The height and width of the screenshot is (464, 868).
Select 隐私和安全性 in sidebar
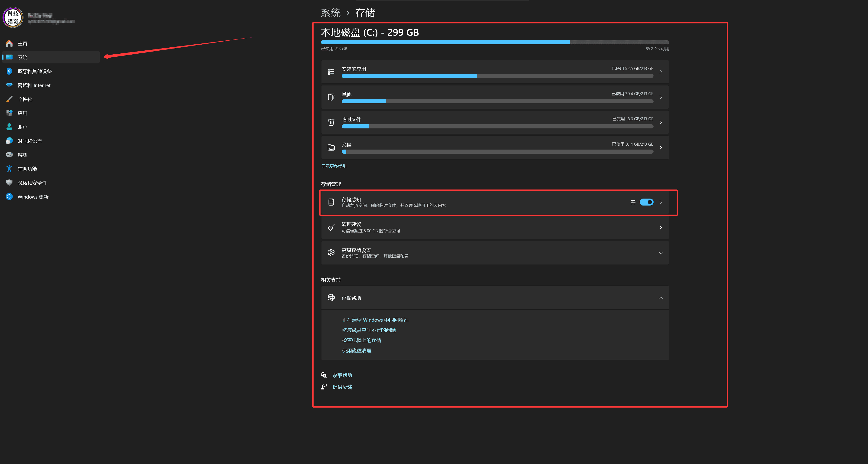(51, 183)
